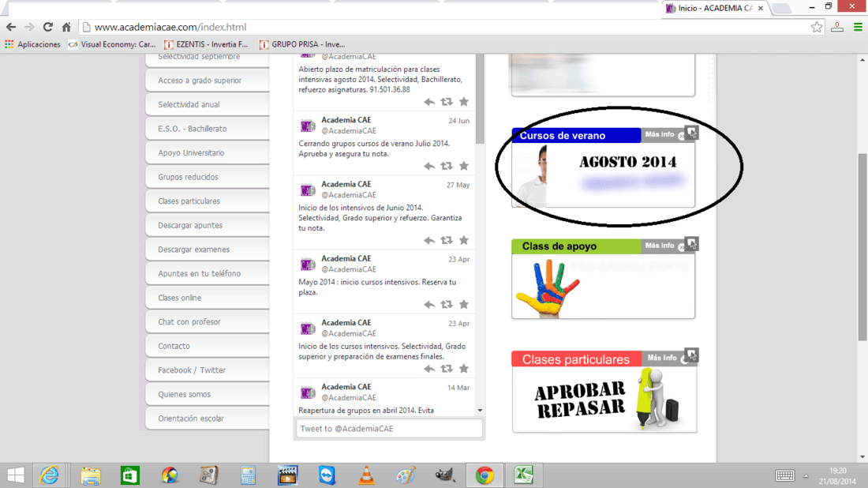Go to Descargar apuntes
The height and width of the screenshot is (488, 868).
click(208, 226)
